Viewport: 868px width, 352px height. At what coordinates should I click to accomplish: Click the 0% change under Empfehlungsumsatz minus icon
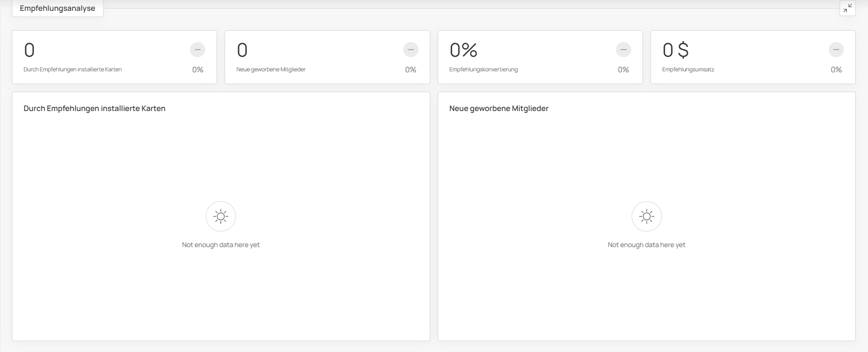pos(836,70)
